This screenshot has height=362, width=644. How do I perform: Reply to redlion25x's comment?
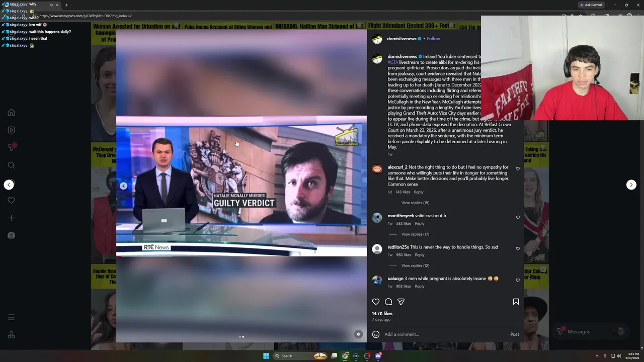pos(420,255)
